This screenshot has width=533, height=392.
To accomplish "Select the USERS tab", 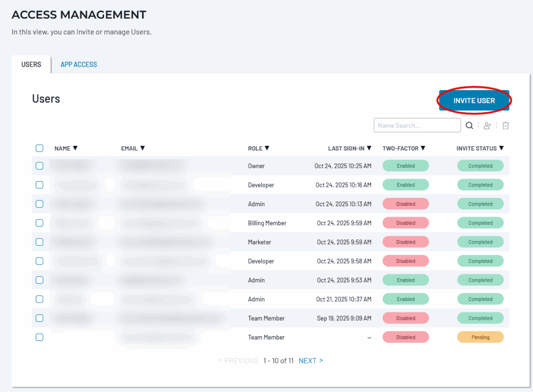I will [31, 65].
